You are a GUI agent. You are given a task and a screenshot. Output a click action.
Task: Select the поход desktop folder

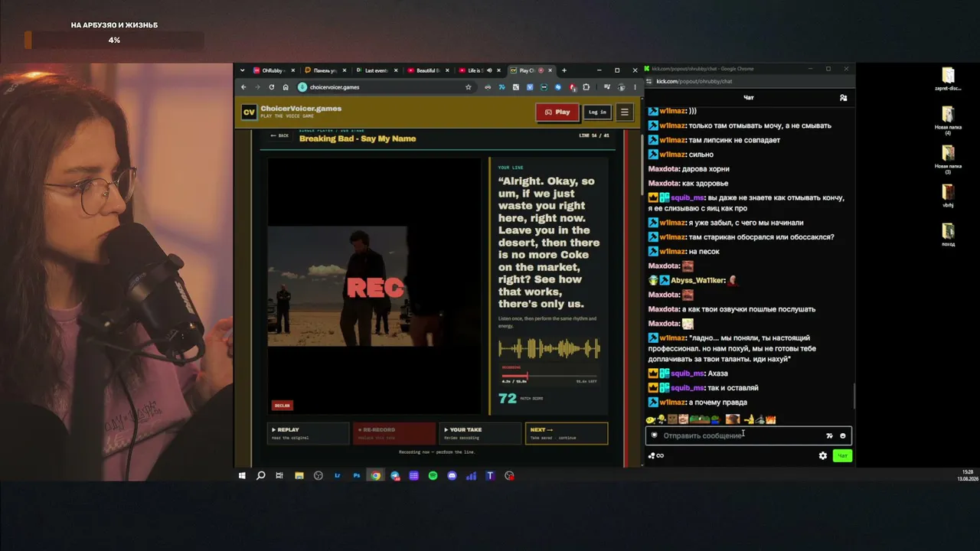pos(948,234)
